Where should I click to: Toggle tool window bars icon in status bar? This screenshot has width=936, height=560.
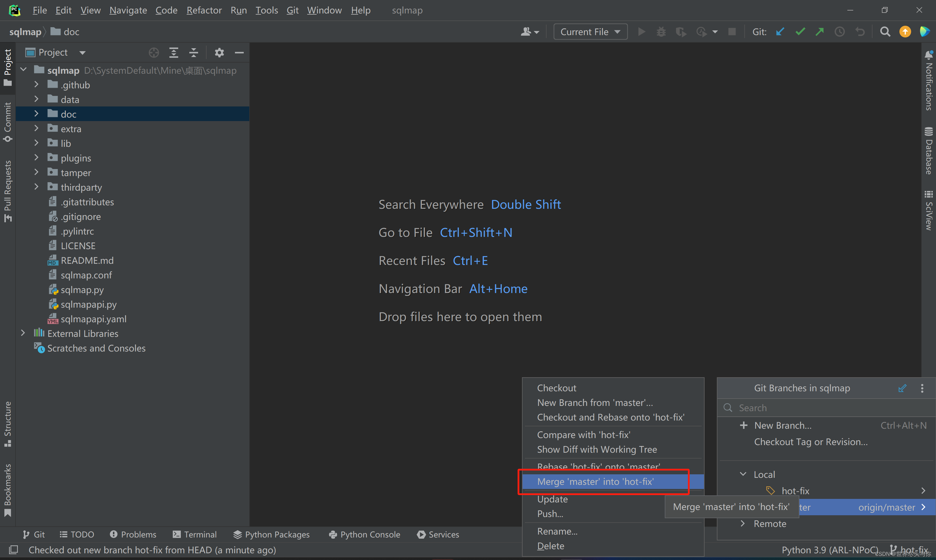click(x=13, y=550)
